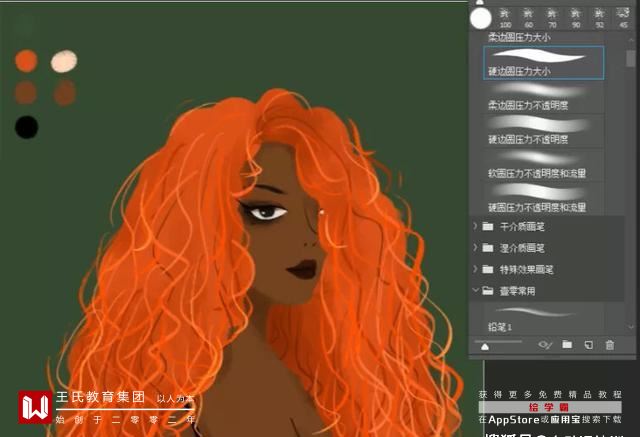
Task: Select the 柔边圆压力不透明度 brush preset
Action: click(543, 97)
